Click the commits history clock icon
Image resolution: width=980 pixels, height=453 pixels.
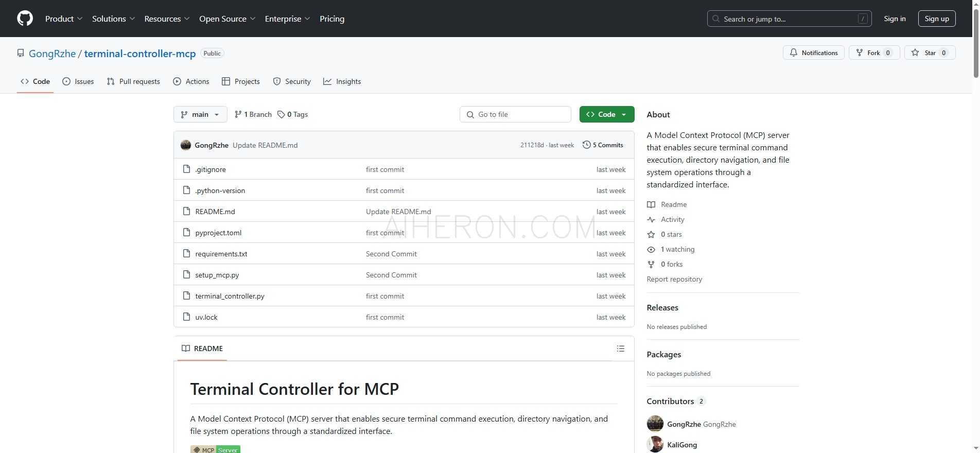586,145
